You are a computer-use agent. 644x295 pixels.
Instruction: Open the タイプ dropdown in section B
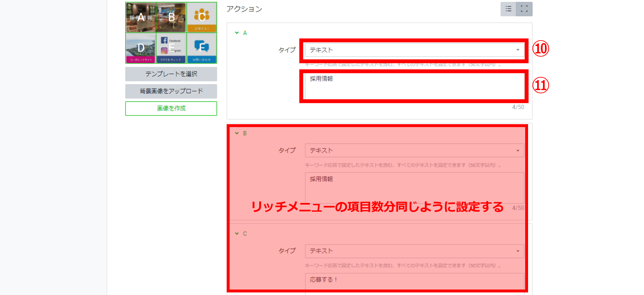[x=414, y=150]
